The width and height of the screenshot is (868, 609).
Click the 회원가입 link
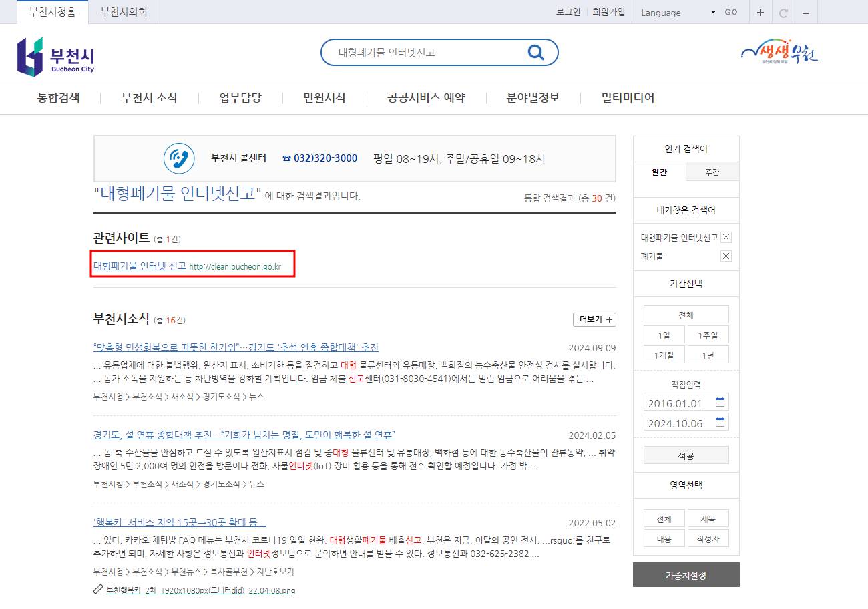(609, 12)
